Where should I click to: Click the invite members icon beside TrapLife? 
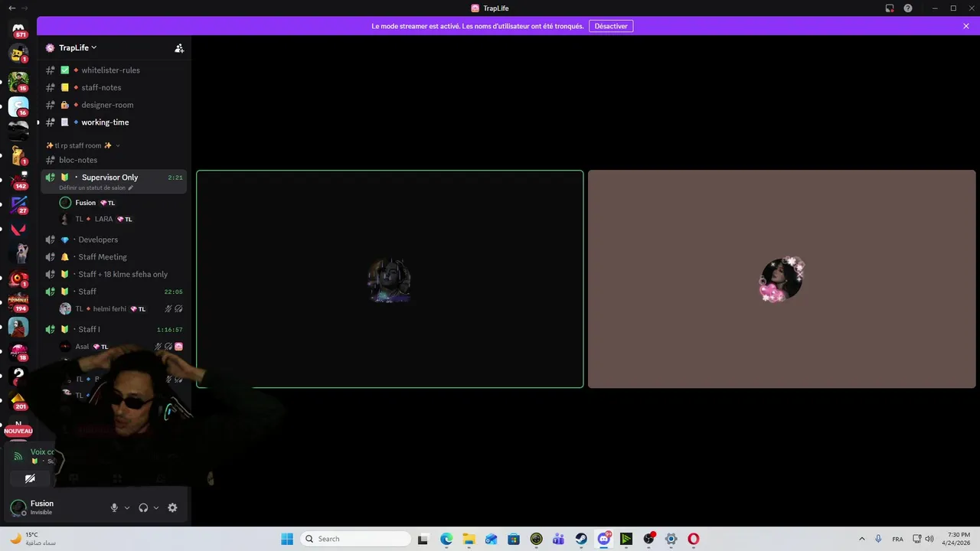click(179, 47)
